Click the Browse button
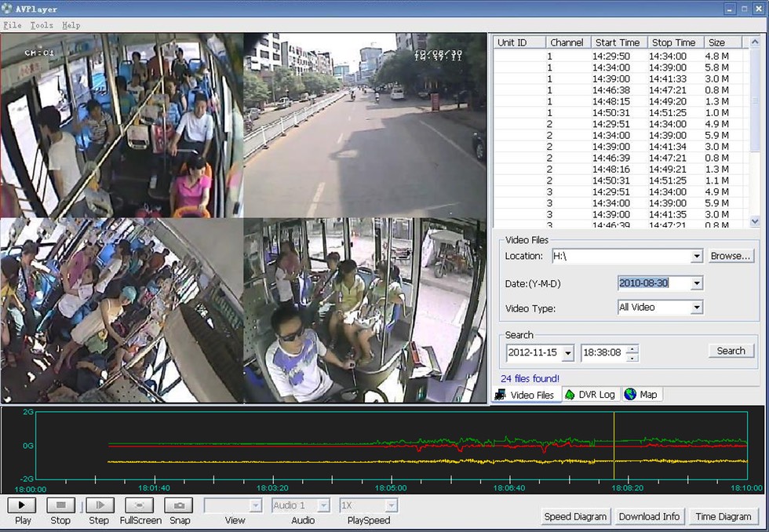Viewport: 769px width, 532px height. point(731,256)
